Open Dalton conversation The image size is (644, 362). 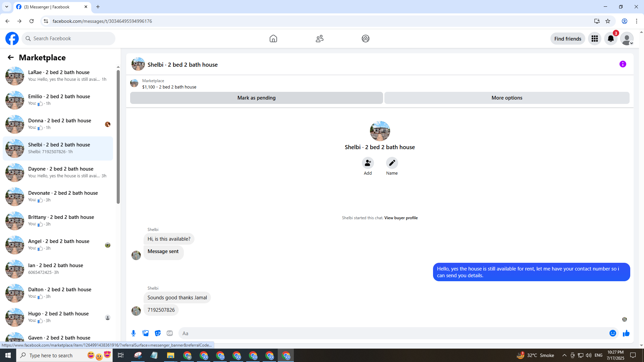pos(58,293)
